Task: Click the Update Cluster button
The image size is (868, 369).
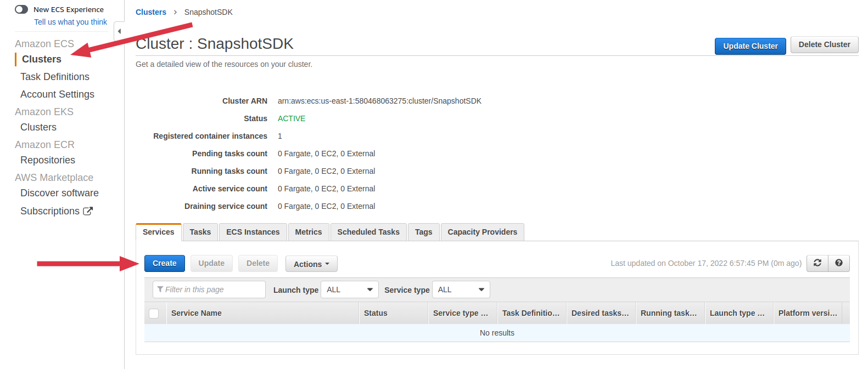Action: click(750, 46)
